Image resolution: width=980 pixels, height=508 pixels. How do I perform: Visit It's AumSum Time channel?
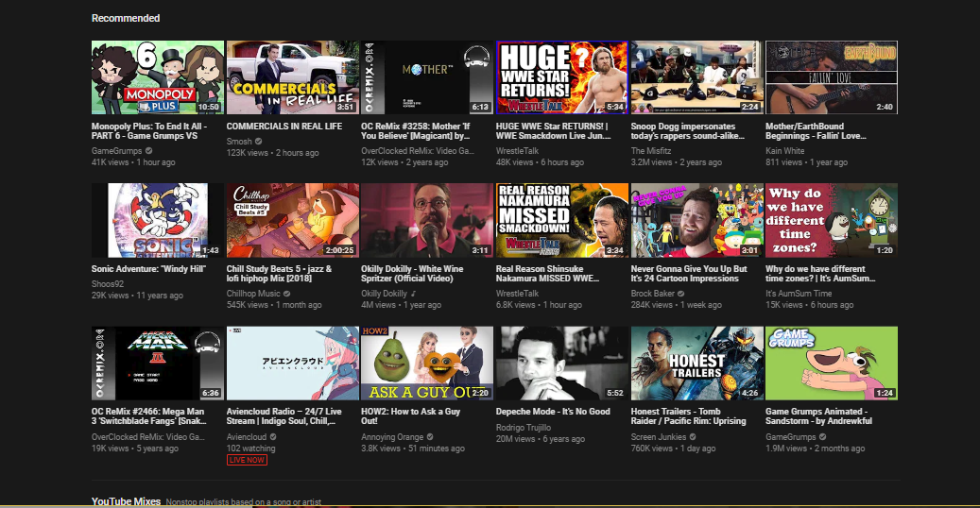(799, 293)
